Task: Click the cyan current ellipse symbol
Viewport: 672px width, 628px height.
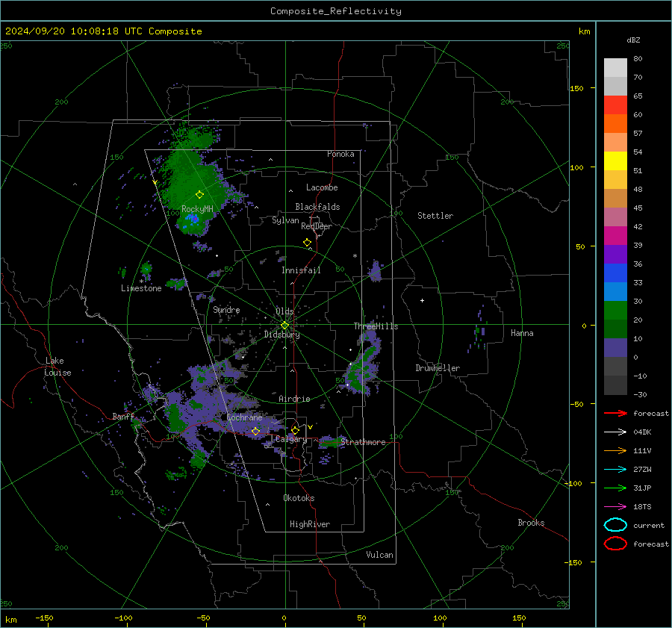Action: (615, 525)
